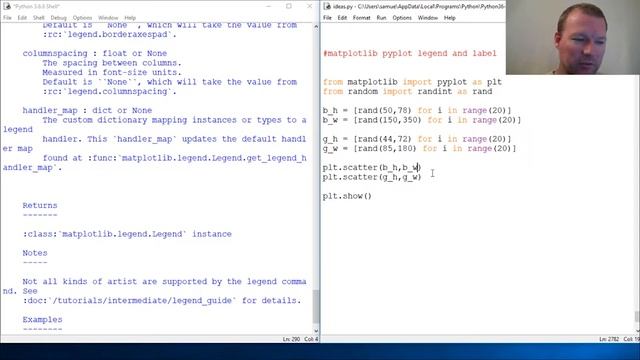The height and width of the screenshot is (360, 640).
Task: Click the plt.show() line
Action: point(347,196)
